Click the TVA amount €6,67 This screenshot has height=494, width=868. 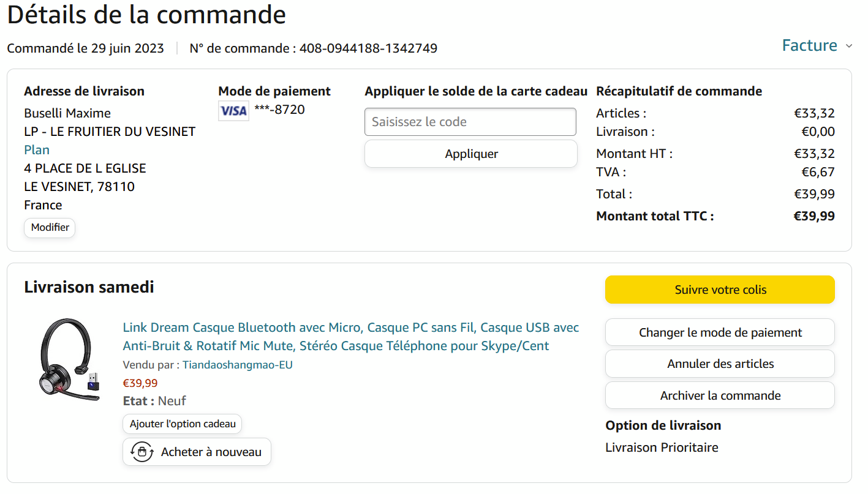pyautogui.click(x=818, y=172)
